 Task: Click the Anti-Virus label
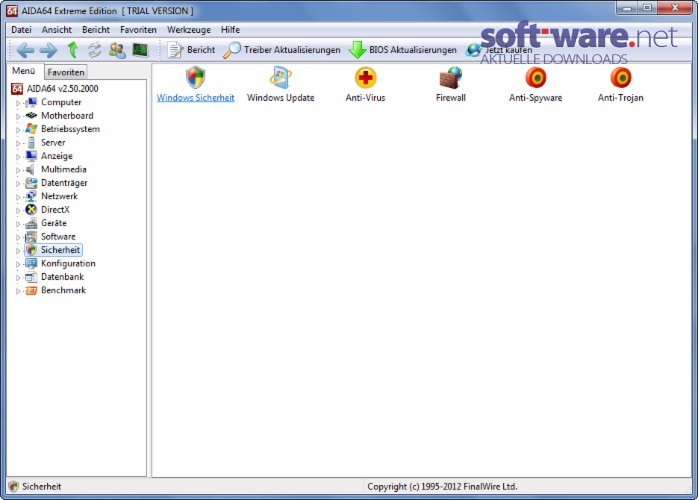pyautogui.click(x=365, y=98)
